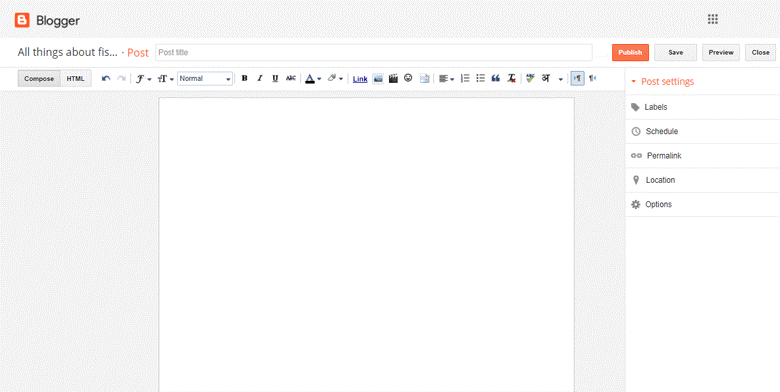Viewport: 780px width, 392px height.
Task: Click the Preview button
Action: 721,52
